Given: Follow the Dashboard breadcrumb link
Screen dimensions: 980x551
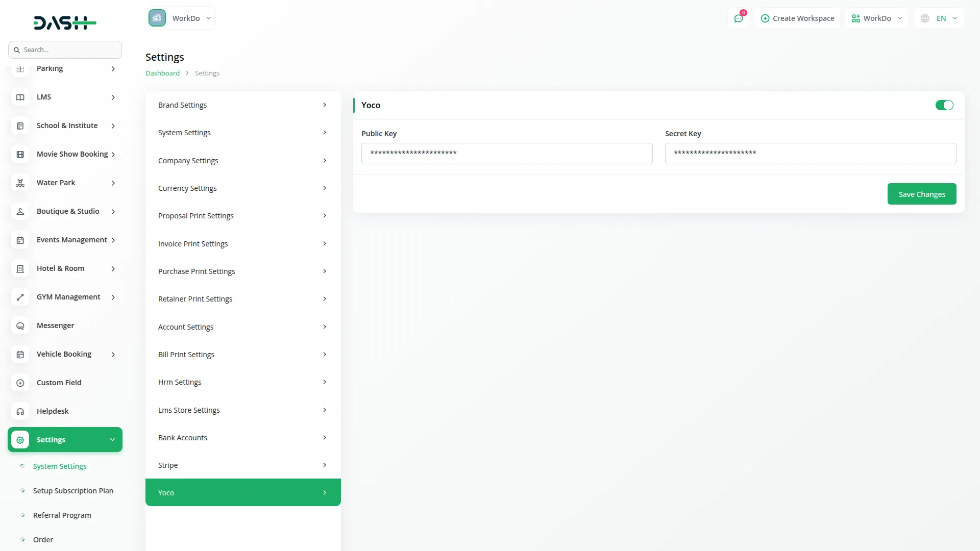Looking at the screenshot, I should point(162,73).
